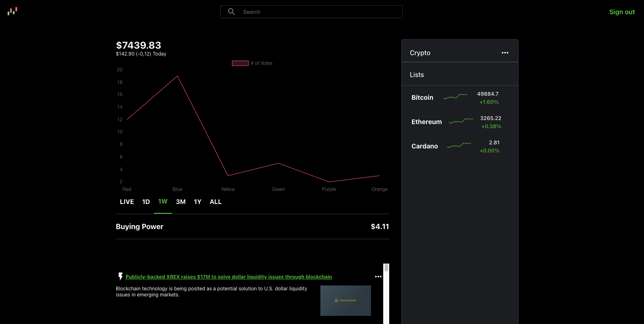Click the Ethereum sparkline chart

(461, 120)
